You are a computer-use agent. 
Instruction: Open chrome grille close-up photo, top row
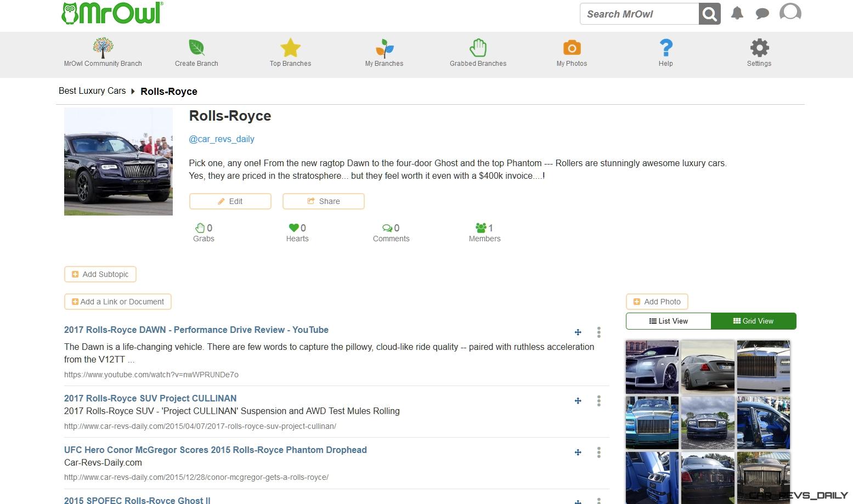pos(764,367)
